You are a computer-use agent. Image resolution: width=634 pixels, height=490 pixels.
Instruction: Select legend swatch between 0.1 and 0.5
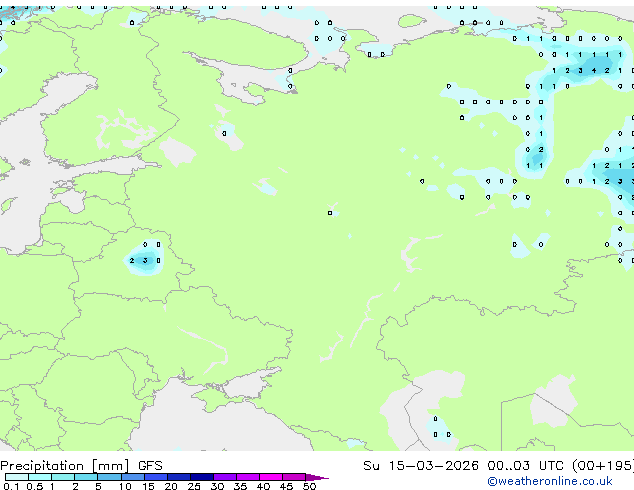point(17,477)
